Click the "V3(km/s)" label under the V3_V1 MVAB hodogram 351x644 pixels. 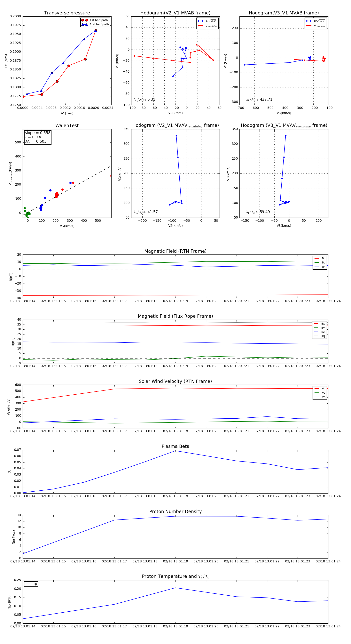[284, 113]
